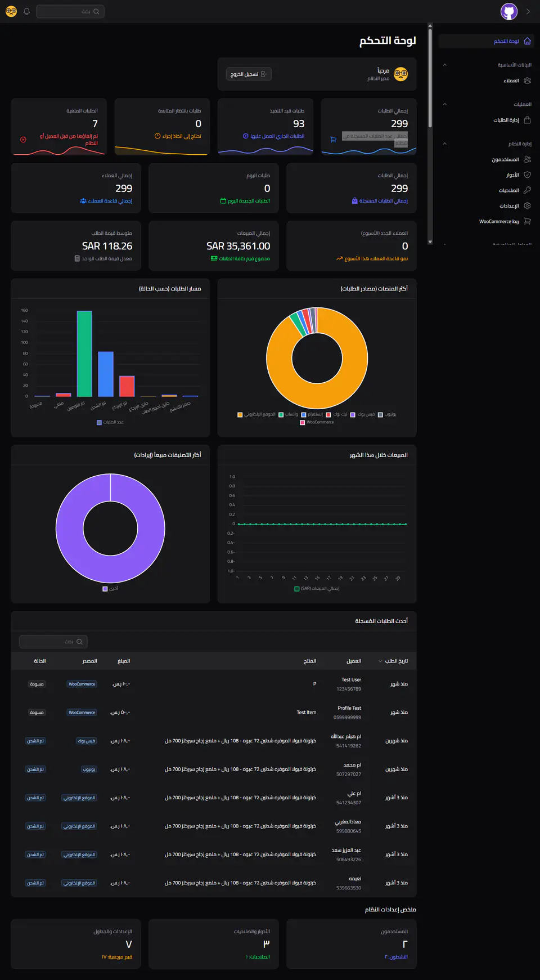
Task: Click the top header search field
Action: (70, 11)
